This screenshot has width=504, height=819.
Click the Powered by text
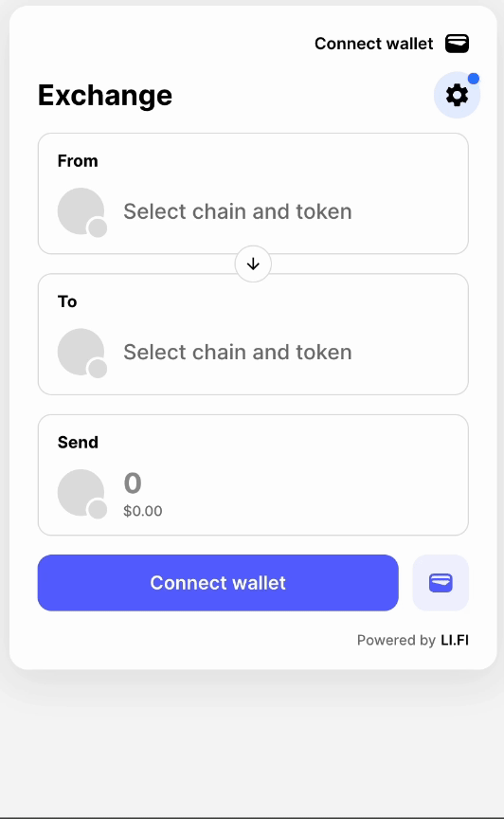(x=396, y=641)
